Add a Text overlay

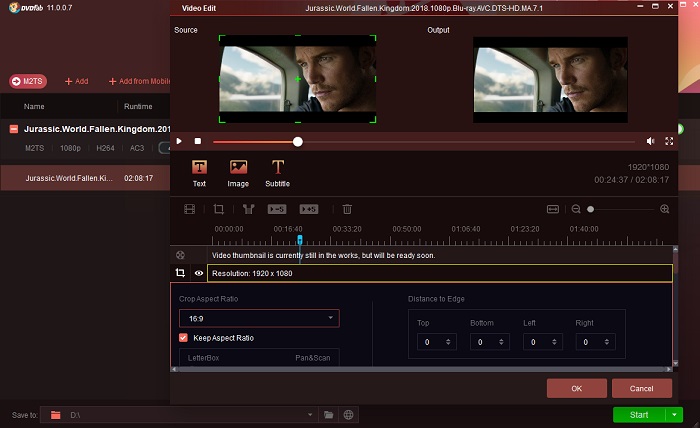tap(199, 174)
